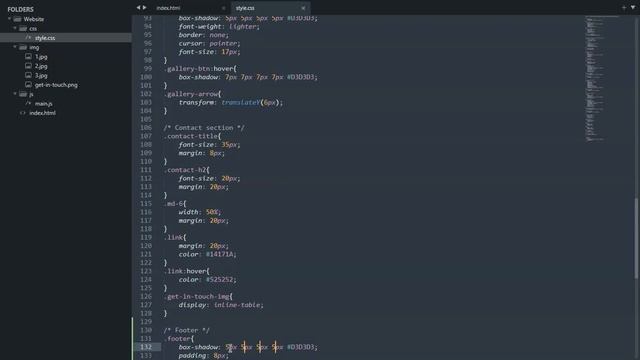
Task: Click the file icon beside main.js
Action: [x=28, y=104]
